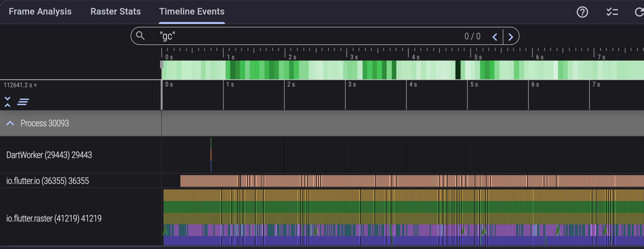Viewport: 644px width, 249px height.
Task: Go to next search match arrow
Action: [511, 37]
